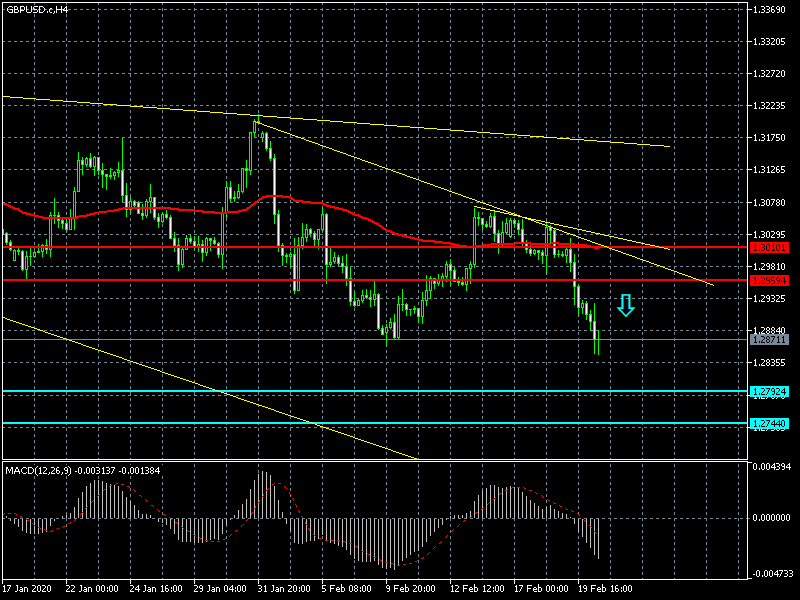Viewport: 800px width, 600px height.
Task: Select the cyan 1.27440 target level label
Action: point(769,424)
